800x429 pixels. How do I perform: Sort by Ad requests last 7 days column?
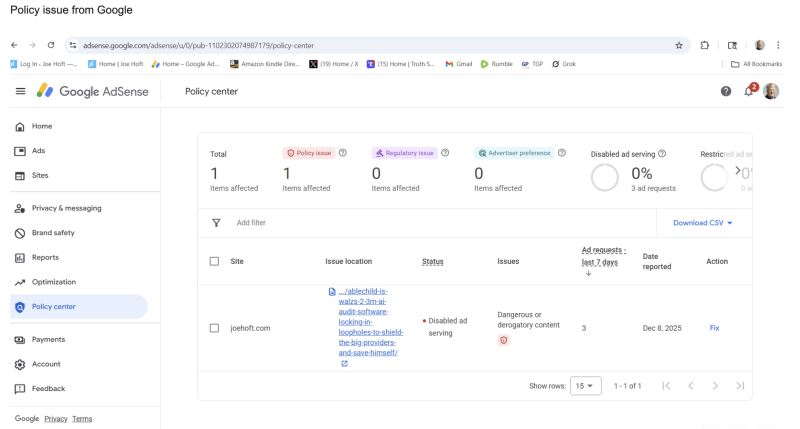pos(604,255)
